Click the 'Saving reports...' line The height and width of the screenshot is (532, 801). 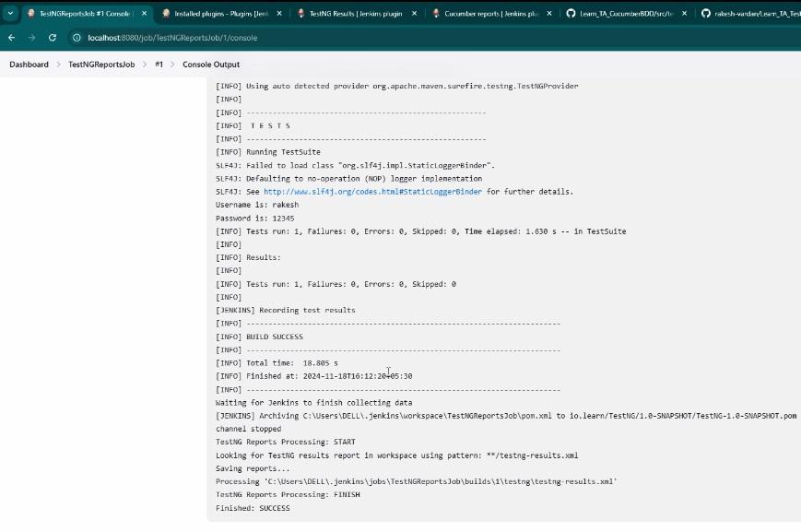click(253, 468)
